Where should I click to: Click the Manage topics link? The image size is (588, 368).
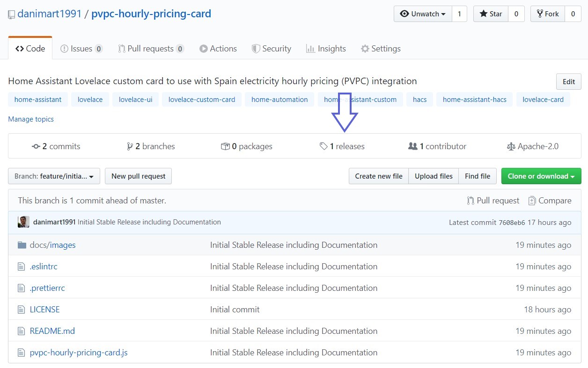pos(31,119)
